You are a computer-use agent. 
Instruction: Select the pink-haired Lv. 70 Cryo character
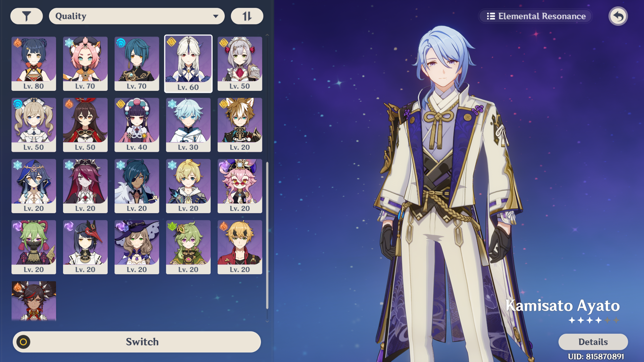click(85, 64)
